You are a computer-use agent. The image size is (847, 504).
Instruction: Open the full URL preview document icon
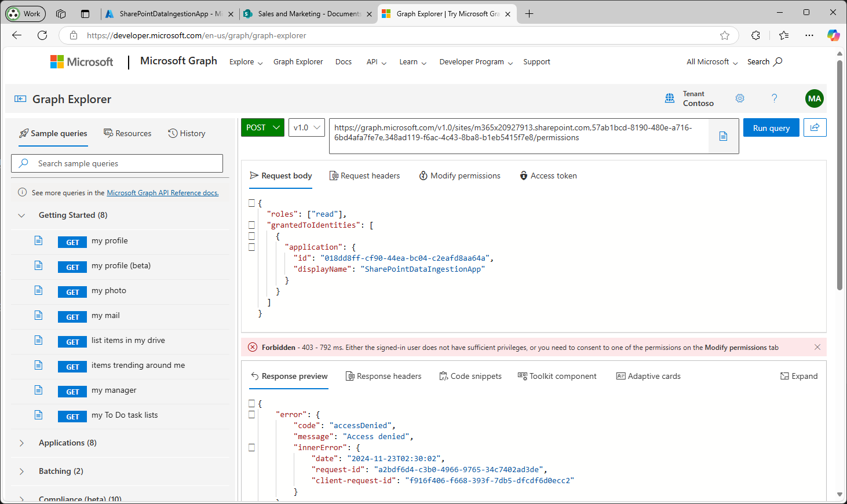(723, 136)
